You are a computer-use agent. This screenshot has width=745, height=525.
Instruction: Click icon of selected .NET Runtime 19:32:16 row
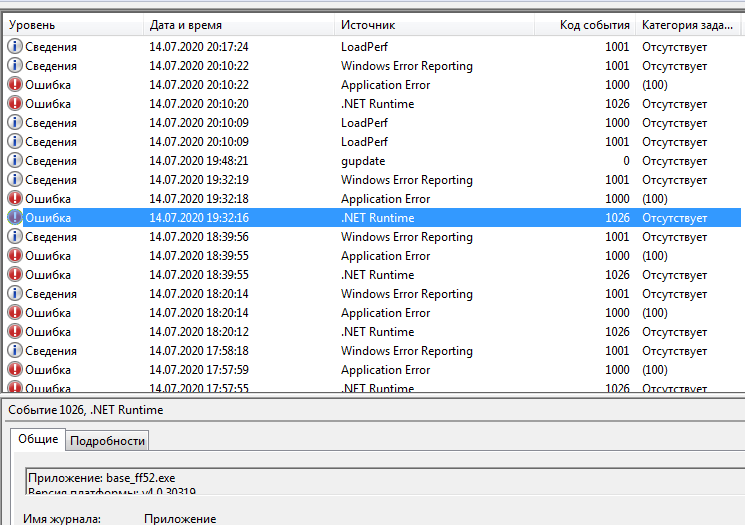15,217
